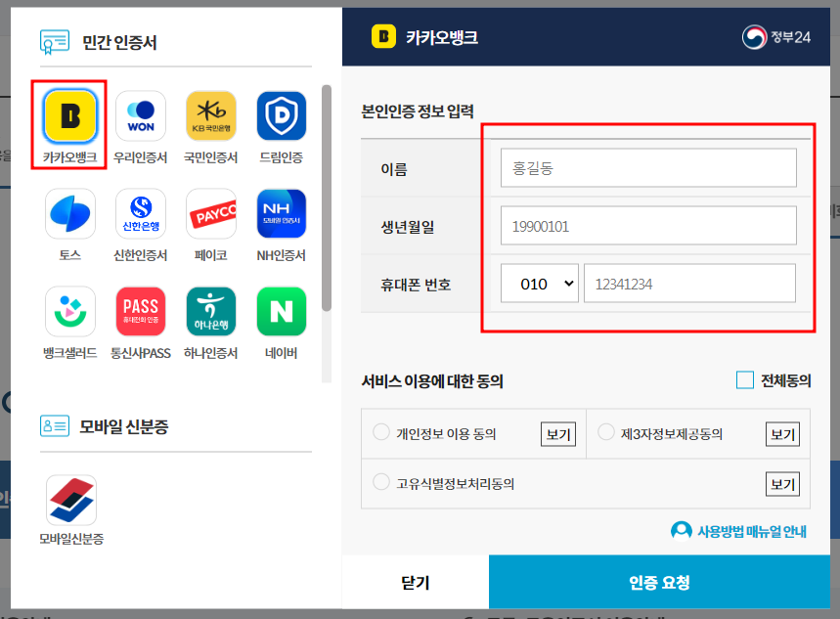Screen dimensions: 840x619
Task: Click the close (닫기) button
Action: tap(416, 582)
